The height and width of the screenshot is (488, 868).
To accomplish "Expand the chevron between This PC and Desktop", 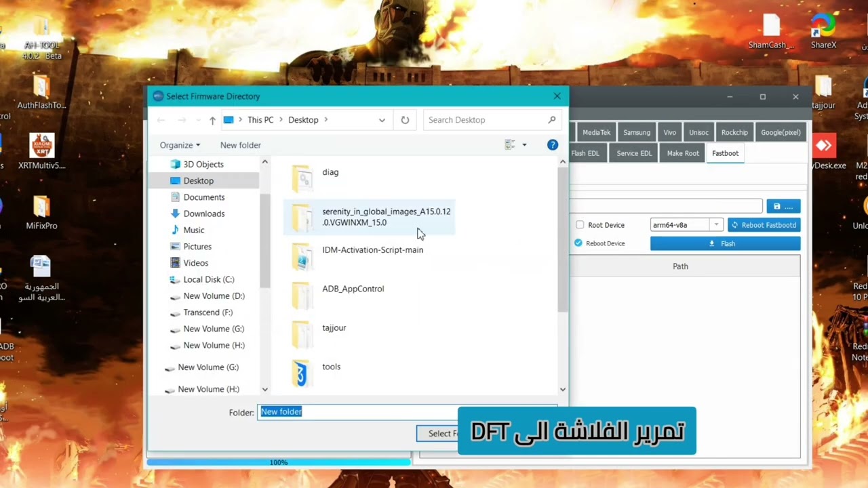I will [281, 120].
